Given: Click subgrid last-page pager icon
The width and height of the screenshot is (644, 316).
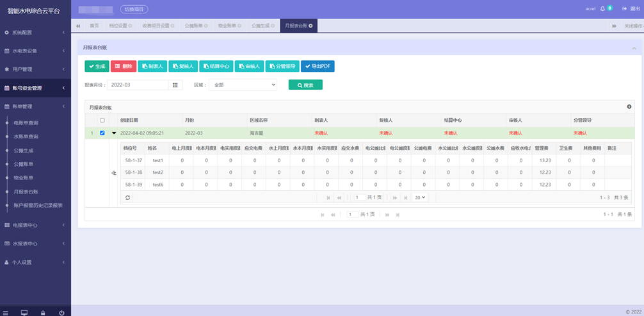Looking at the screenshot, I should 405,198.
